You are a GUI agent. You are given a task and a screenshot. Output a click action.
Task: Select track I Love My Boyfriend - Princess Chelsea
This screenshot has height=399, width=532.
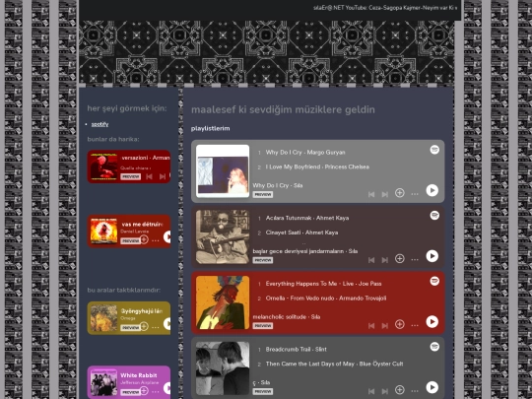[317, 166]
